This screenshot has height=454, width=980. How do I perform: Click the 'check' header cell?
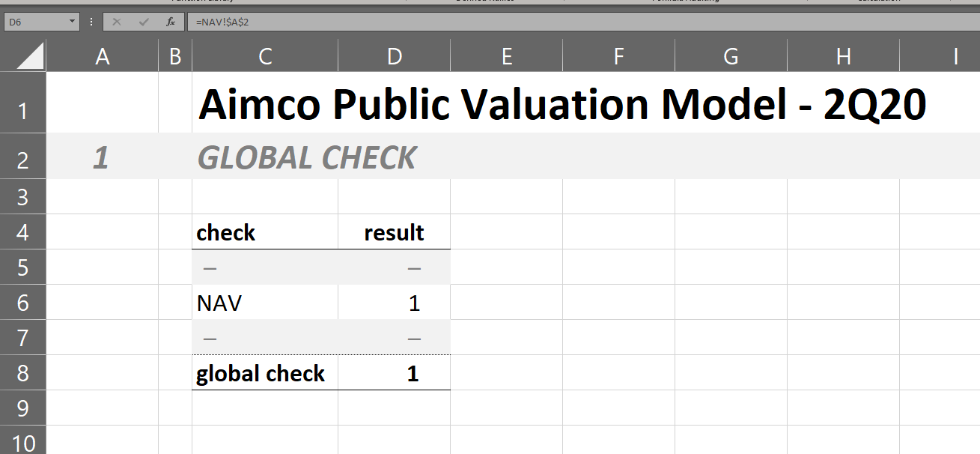(265, 232)
